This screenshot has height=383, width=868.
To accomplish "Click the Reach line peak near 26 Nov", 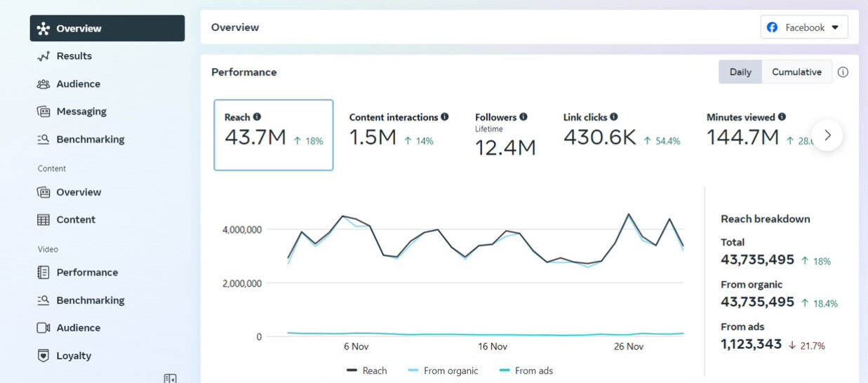I will 629,214.
